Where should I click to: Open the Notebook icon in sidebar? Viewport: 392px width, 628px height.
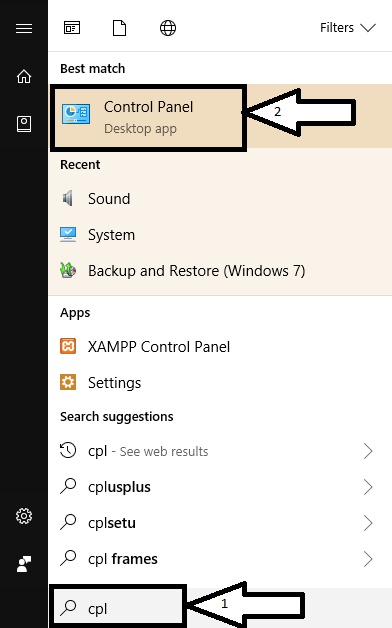(24, 124)
